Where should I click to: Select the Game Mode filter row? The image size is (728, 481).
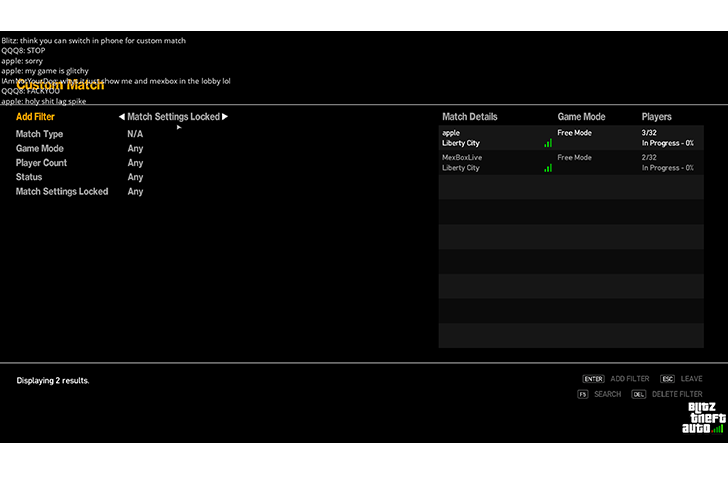click(79, 149)
